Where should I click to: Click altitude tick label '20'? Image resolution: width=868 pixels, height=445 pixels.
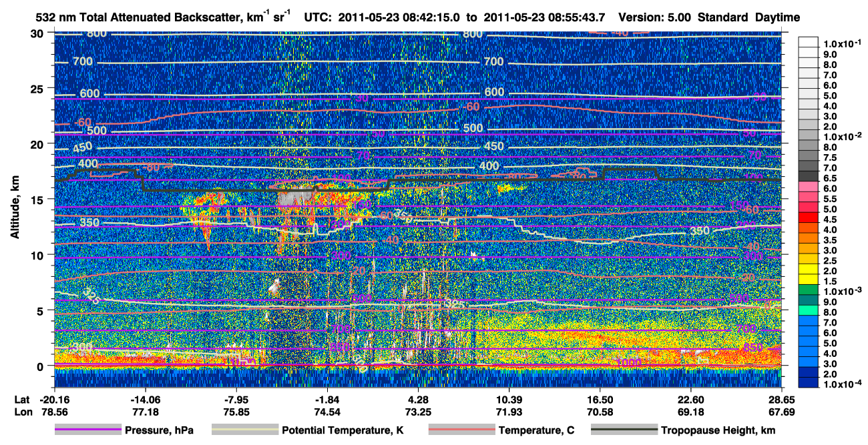(x=39, y=143)
